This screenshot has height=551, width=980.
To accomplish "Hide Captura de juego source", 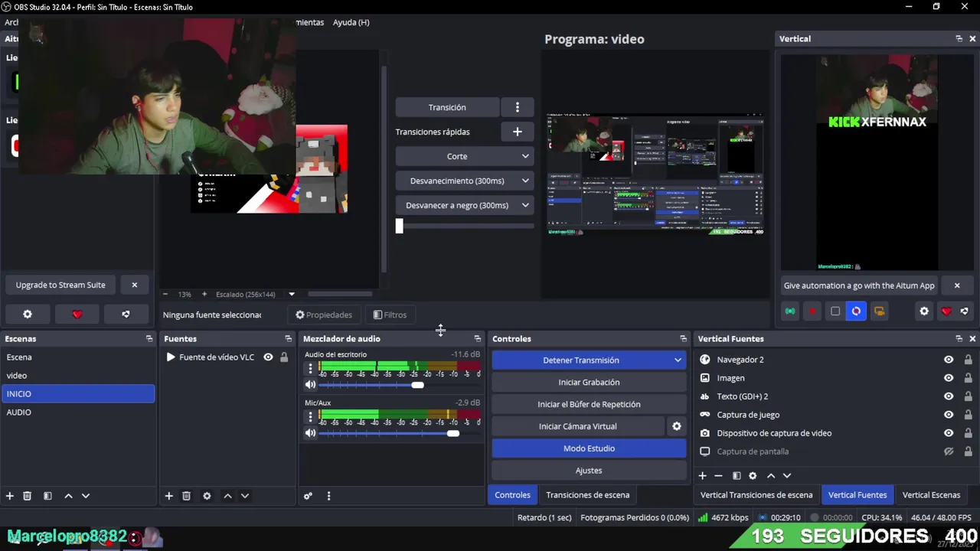I will (949, 415).
